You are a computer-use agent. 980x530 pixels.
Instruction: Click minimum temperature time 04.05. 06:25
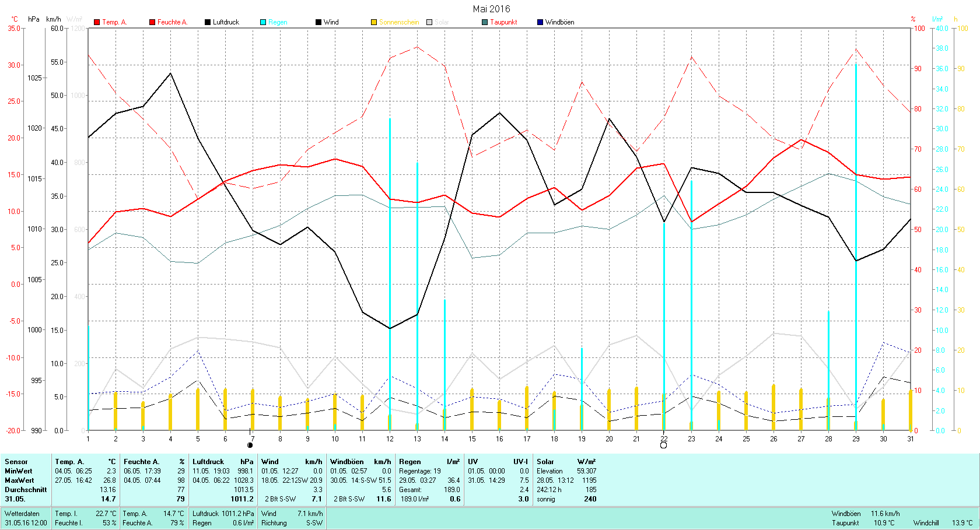[73, 471]
